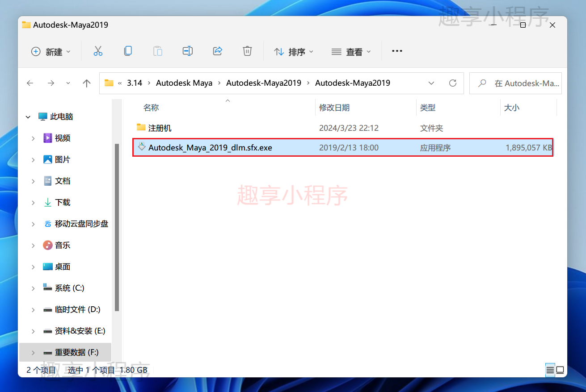Select 重要数据 (F:) in navigation pane
This screenshot has height=392, width=586.
pyautogui.click(x=76, y=352)
